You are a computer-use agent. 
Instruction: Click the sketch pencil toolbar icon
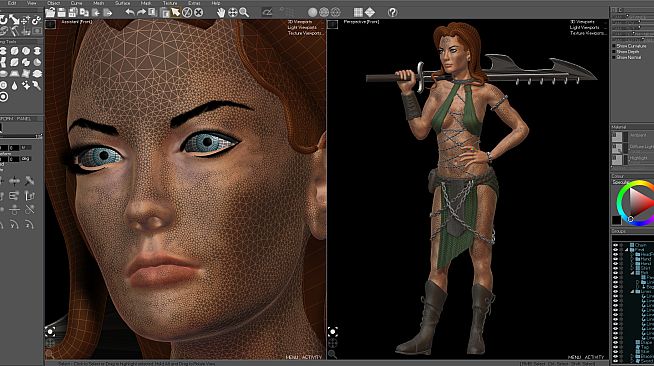pyautogui.click(x=267, y=13)
